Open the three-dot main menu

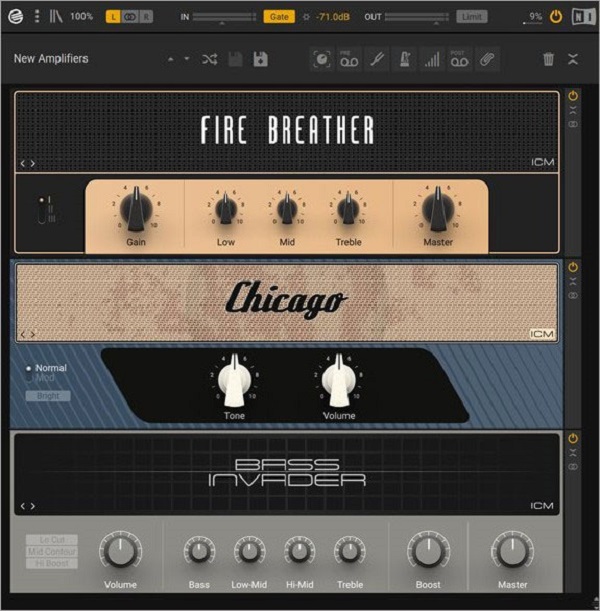pyautogui.click(x=37, y=16)
